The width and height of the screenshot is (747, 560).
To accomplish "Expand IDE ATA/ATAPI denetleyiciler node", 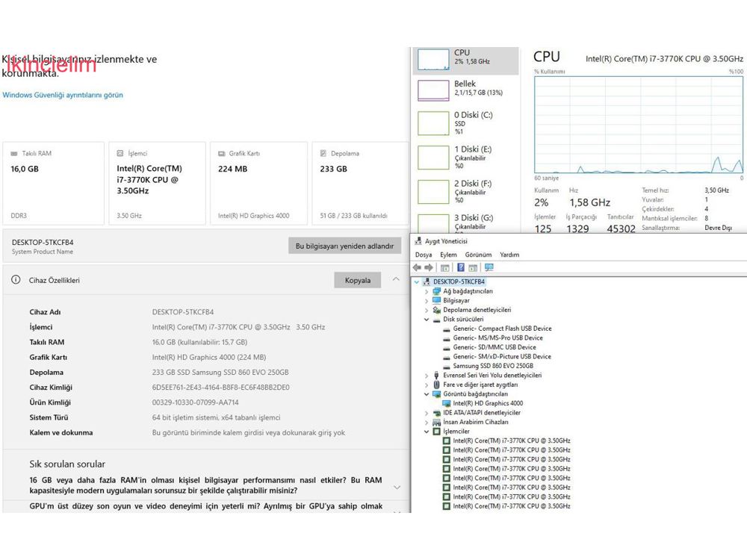I will pos(427,413).
